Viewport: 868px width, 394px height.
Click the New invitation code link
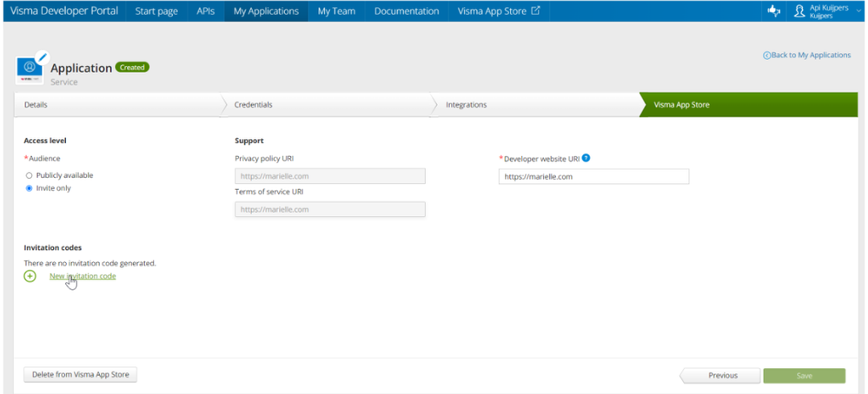pyautogui.click(x=83, y=276)
